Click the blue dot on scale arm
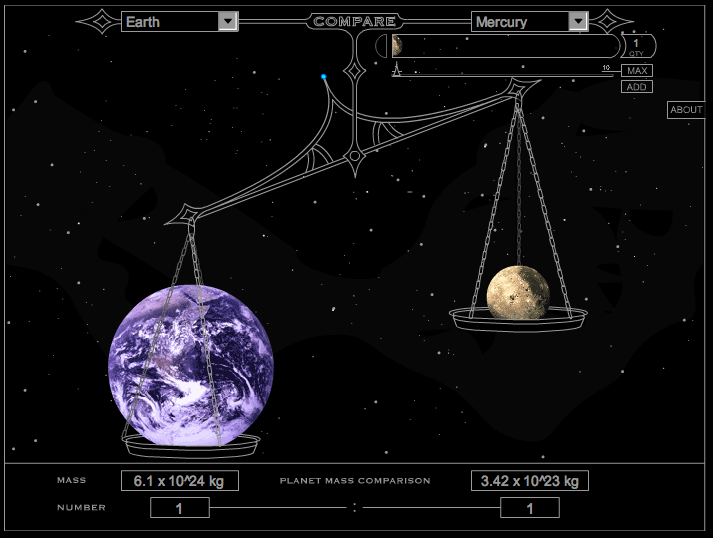This screenshot has width=713, height=538. tap(324, 76)
